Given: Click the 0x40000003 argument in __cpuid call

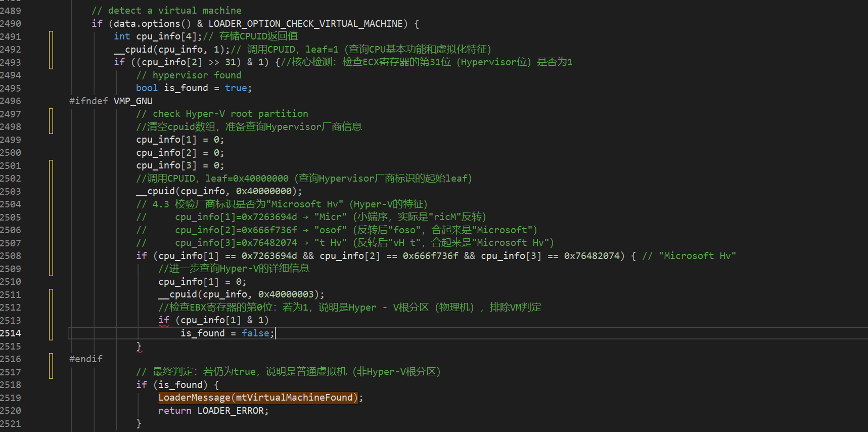Looking at the screenshot, I should pyautogui.click(x=286, y=294).
